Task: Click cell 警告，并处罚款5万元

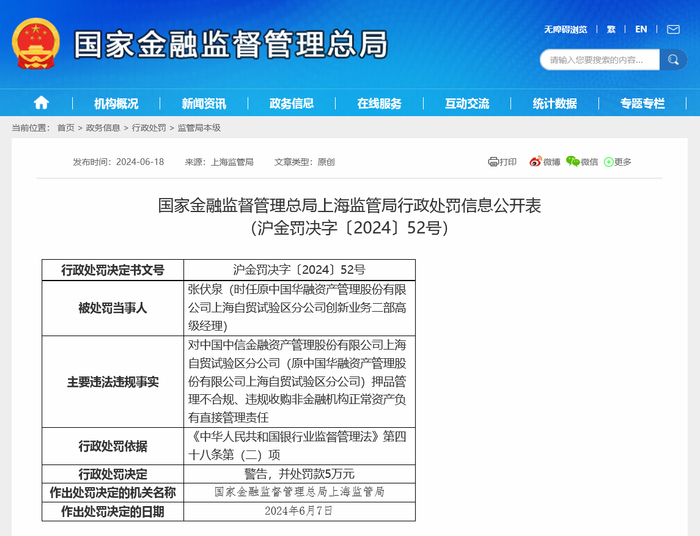Action: point(299,474)
